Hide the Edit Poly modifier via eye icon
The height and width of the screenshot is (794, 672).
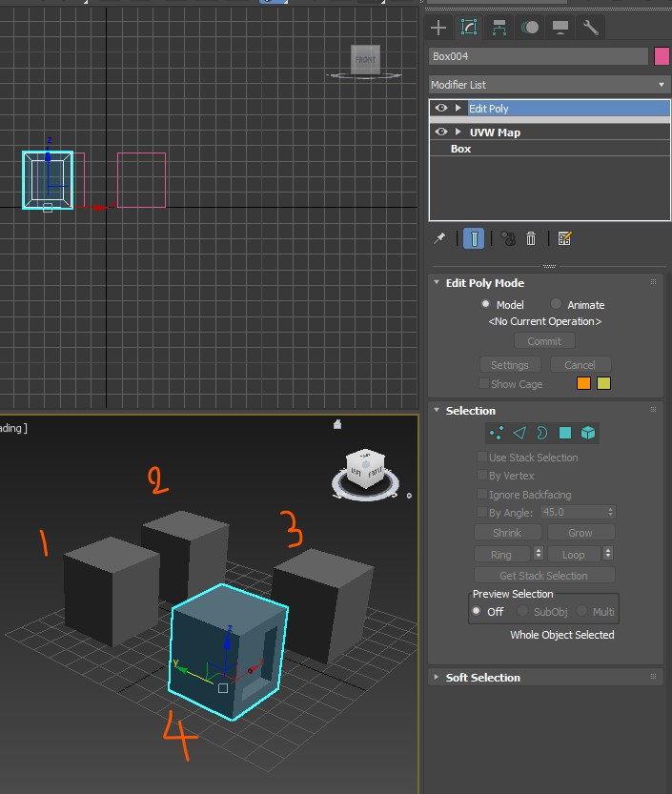441,109
